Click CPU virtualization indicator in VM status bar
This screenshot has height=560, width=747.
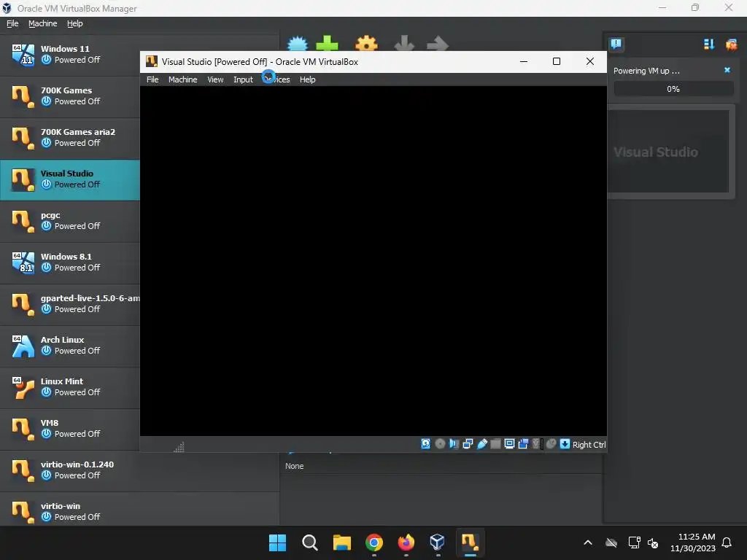pyautogui.click(x=537, y=444)
